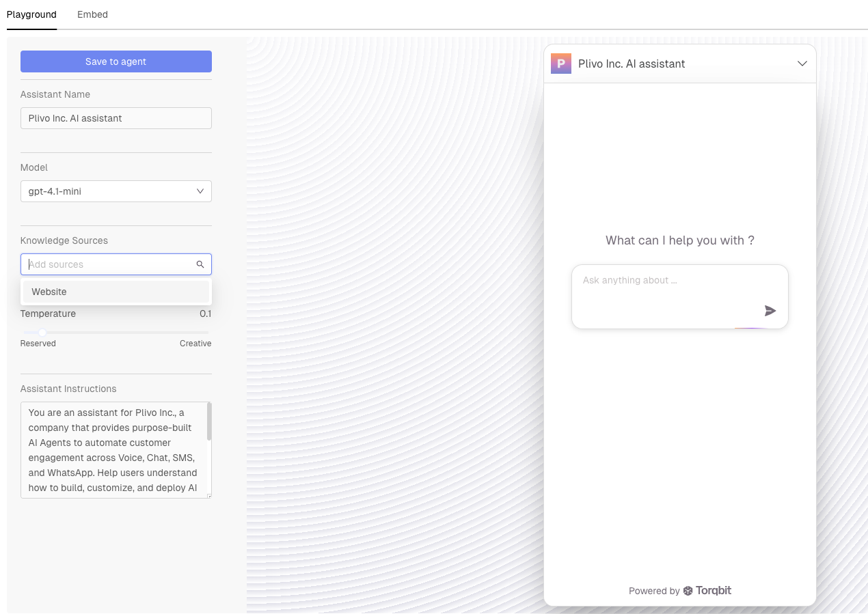
Task: Click the chevron arrow in Model selector
Action: pyautogui.click(x=200, y=191)
